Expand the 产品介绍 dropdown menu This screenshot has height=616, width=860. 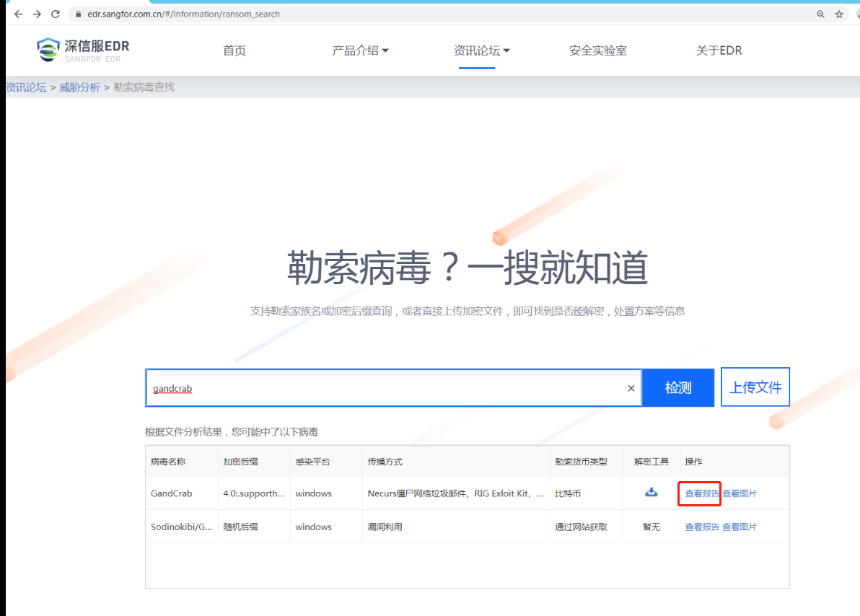pos(360,50)
